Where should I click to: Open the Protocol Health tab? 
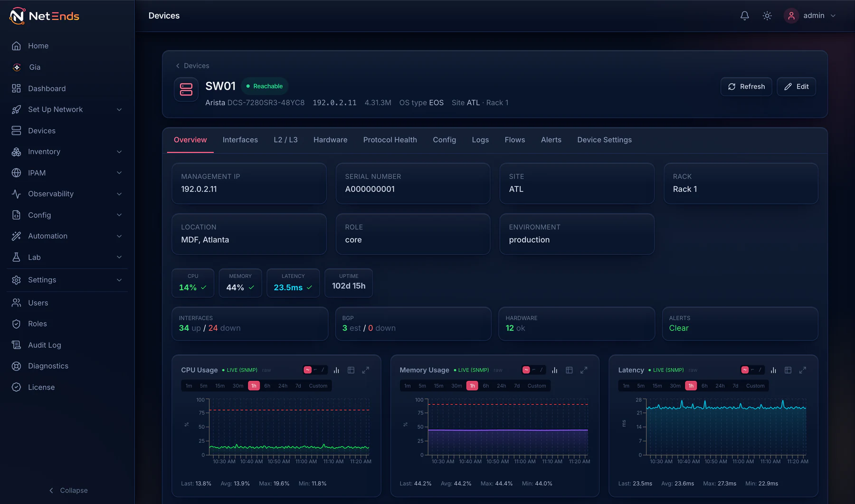pos(390,140)
